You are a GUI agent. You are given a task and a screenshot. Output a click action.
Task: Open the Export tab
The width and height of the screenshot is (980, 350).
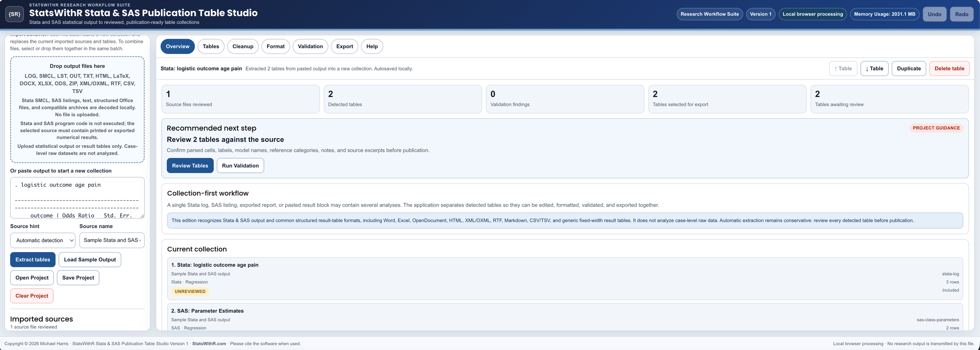coord(345,46)
